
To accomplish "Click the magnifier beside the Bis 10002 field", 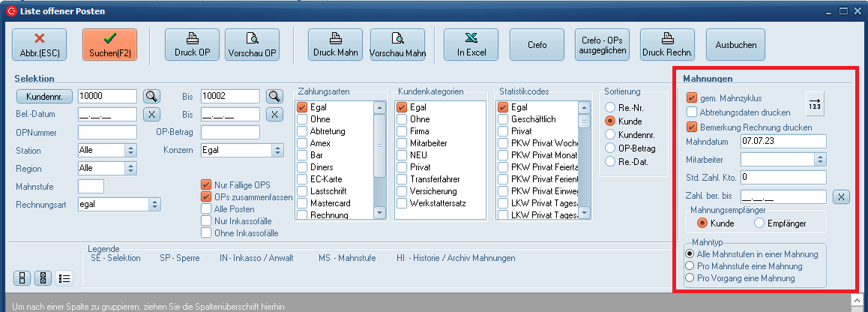I will click(275, 96).
